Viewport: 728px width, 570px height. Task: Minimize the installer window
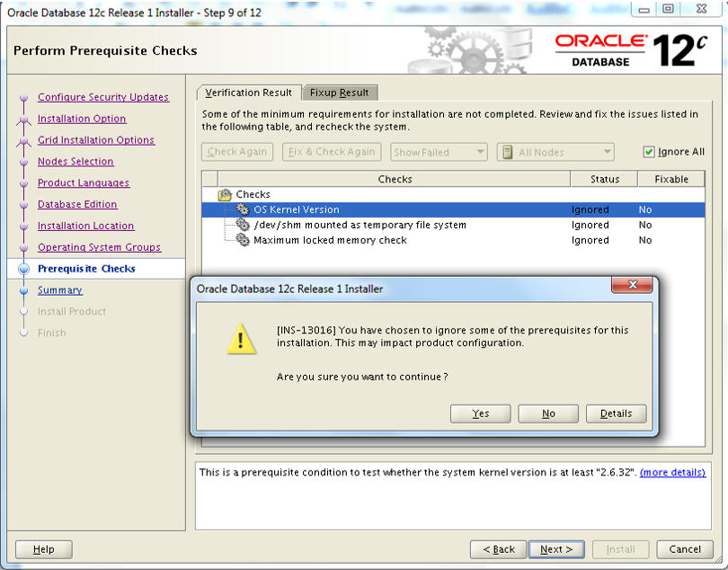pyautogui.click(x=644, y=9)
